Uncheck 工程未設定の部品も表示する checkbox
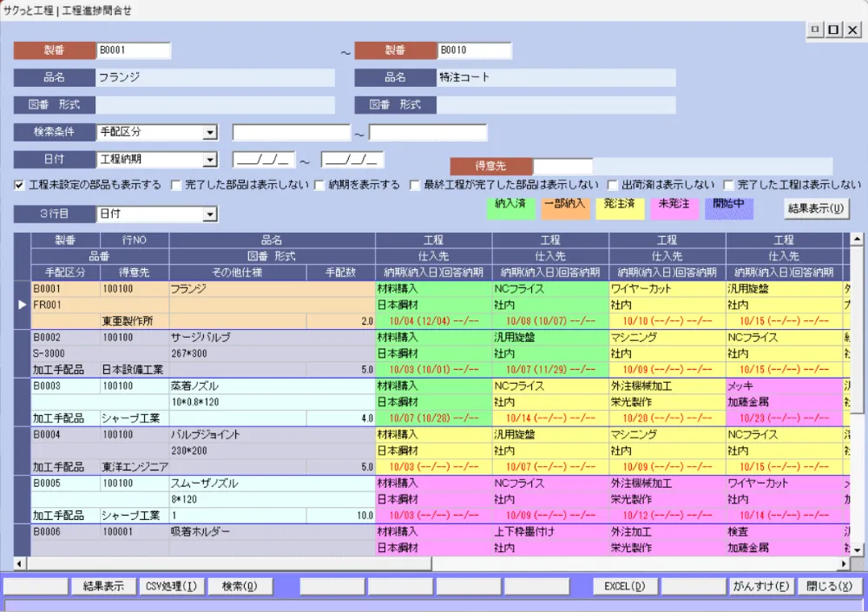 coord(19,185)
